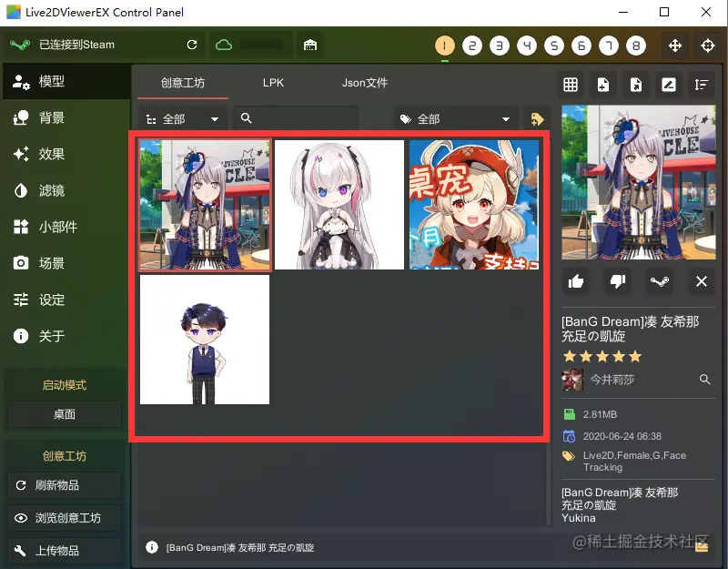Select model slot 3

tap(500, 46)
